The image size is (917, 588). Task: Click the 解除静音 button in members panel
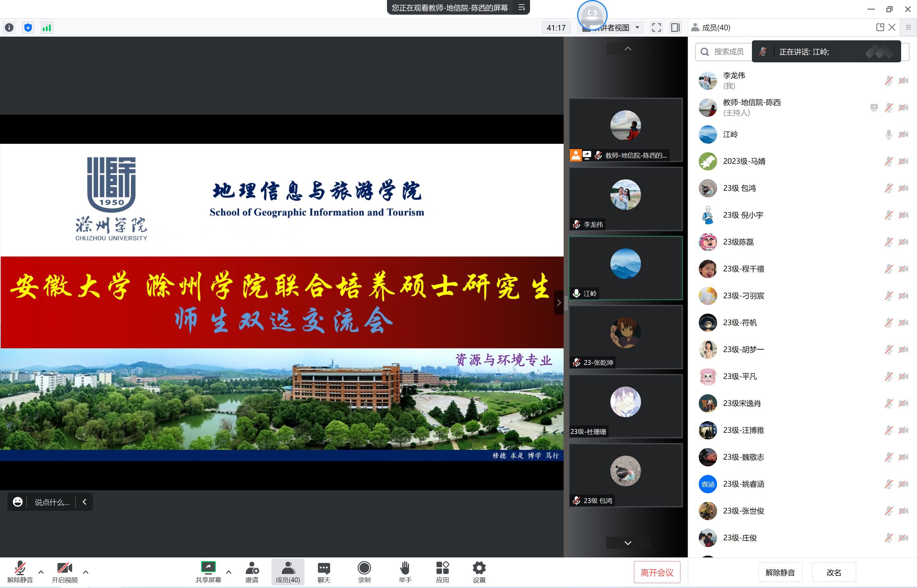(x=780, y=572)
